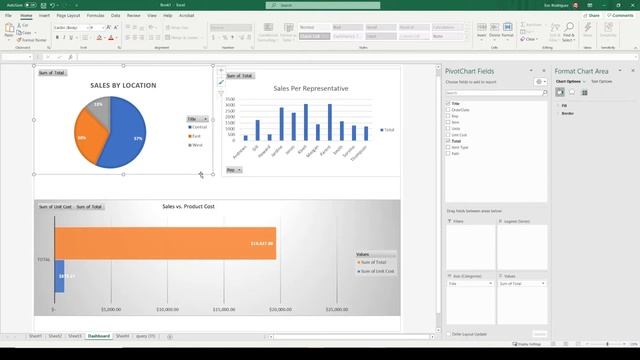Open Chart Options dropdown arrow in Format pane
The height and width of the screenshot is (360, 640).
(x=584, y=82)
